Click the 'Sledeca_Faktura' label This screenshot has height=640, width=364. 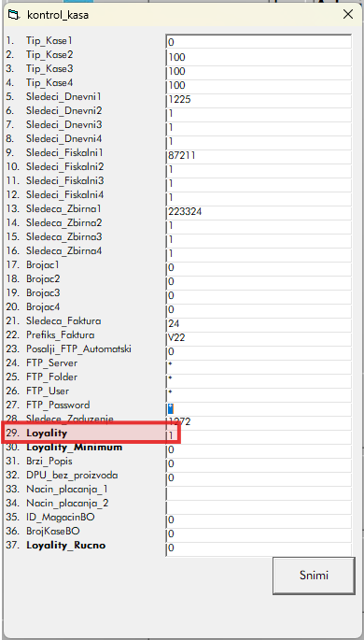point(63,321)
